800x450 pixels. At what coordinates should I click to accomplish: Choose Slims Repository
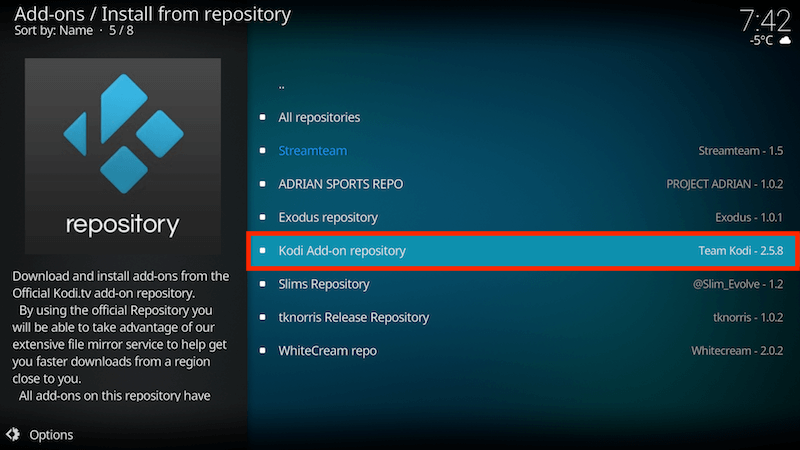[x=523, y=284]
